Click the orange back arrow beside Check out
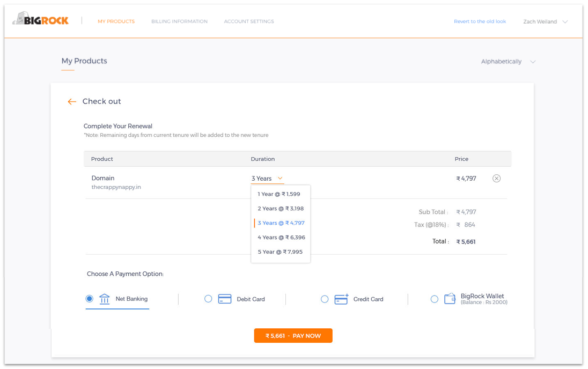 (72, 101)
